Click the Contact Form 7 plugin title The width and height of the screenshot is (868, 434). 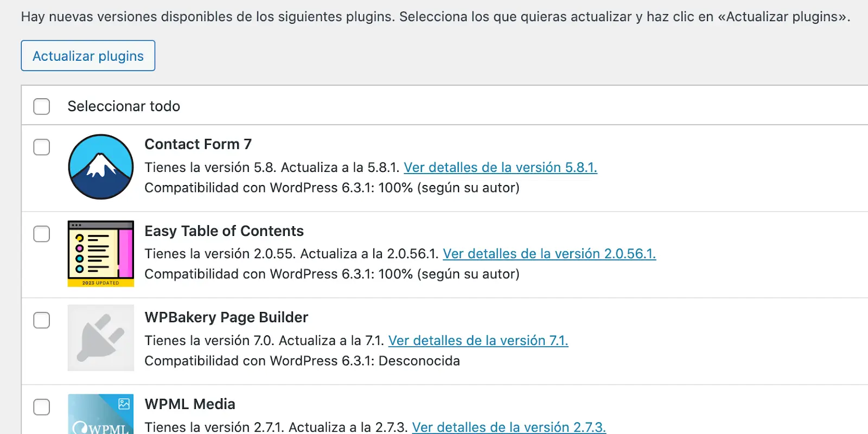click(x=198, y=144)
